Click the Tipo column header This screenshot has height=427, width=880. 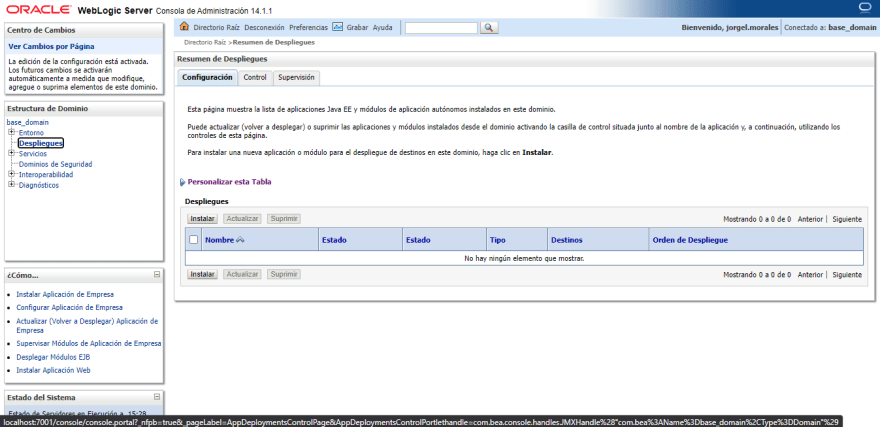(498, 240)
